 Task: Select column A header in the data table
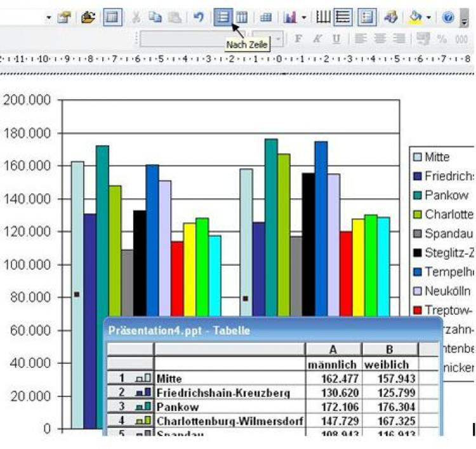[333, 349]
